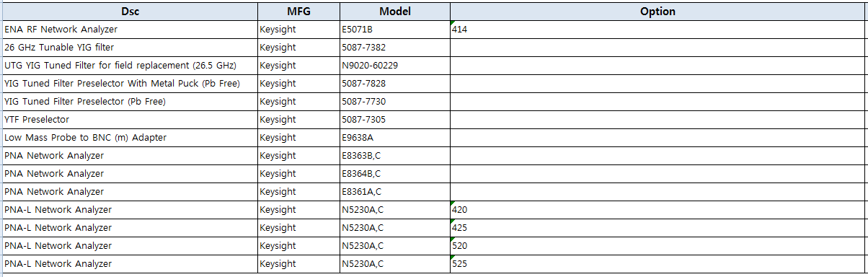Select the Model column header
Viewport: 868px width, 277px height.
(x=395, y=12)
